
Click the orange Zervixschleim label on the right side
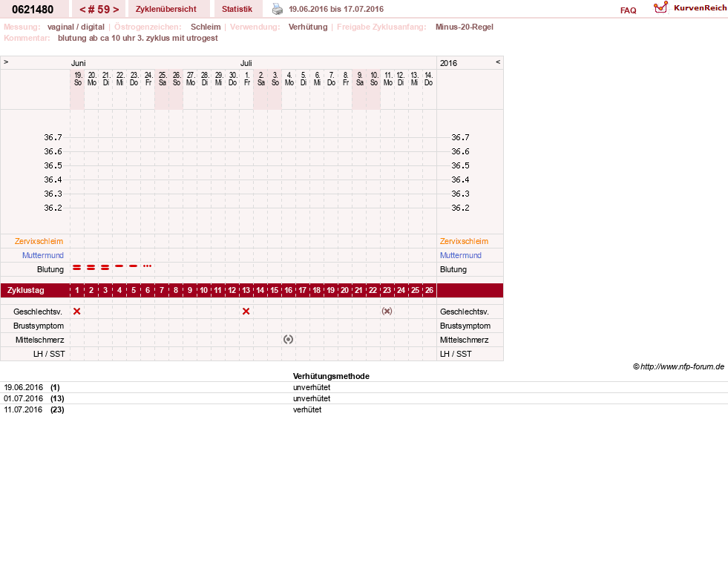click(464, 241)
